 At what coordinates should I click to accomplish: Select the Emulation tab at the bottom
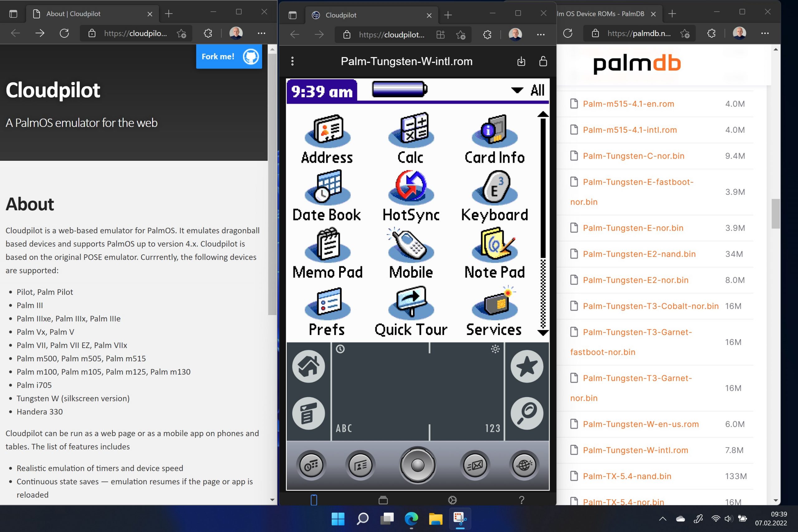click(314, 500)
